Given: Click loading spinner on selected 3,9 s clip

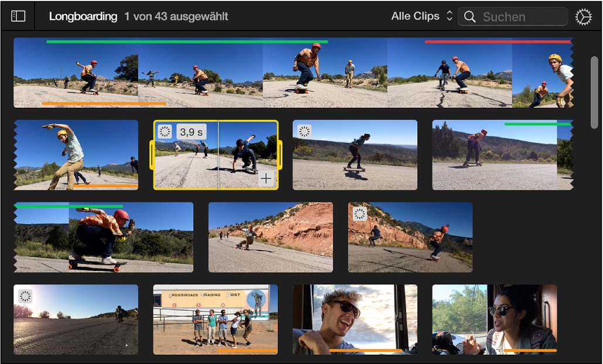Looking at the screenshot, I should click(165, 131).
